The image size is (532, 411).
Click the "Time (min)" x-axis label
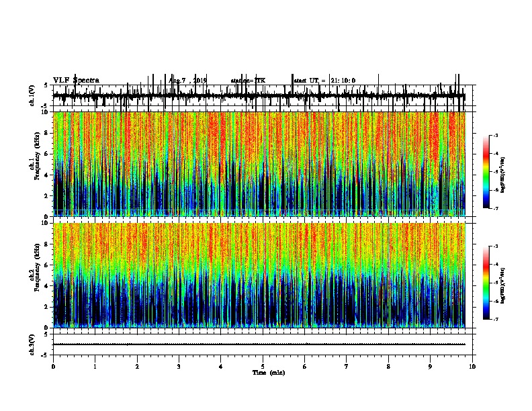269,373
